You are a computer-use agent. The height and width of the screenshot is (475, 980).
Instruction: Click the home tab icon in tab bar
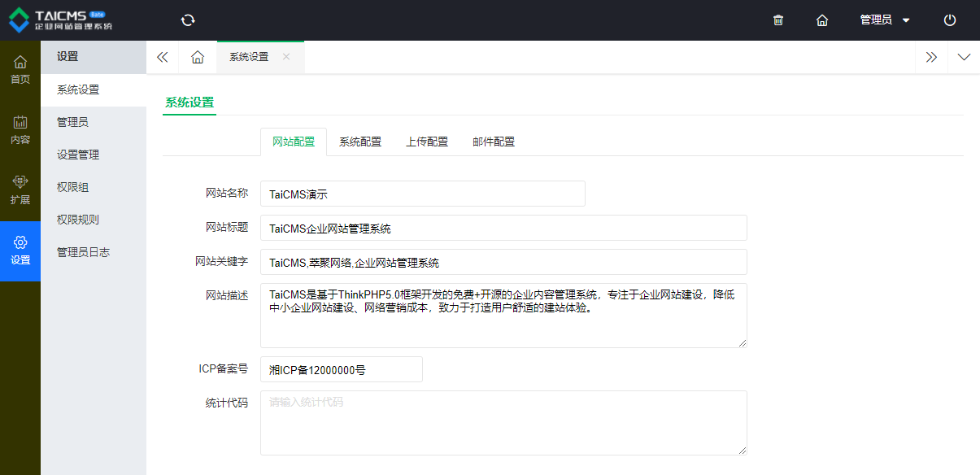coord(198,57)
